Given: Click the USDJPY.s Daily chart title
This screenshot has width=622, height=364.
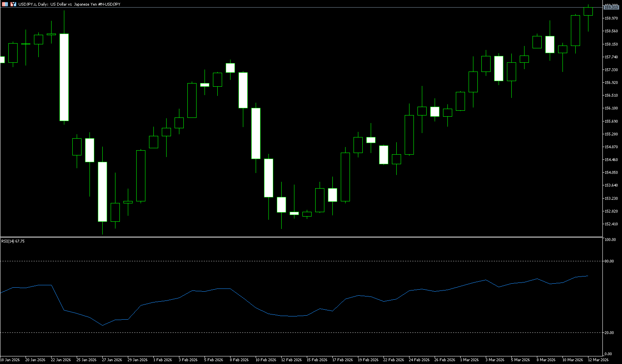Looking at the screenshot, I should pyautogui.click(x=69, y=4).
